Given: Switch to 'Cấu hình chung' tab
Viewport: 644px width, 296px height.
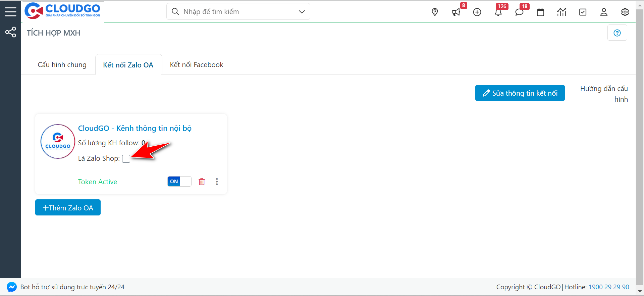Looking at the screenshot, I should point(62,65).
